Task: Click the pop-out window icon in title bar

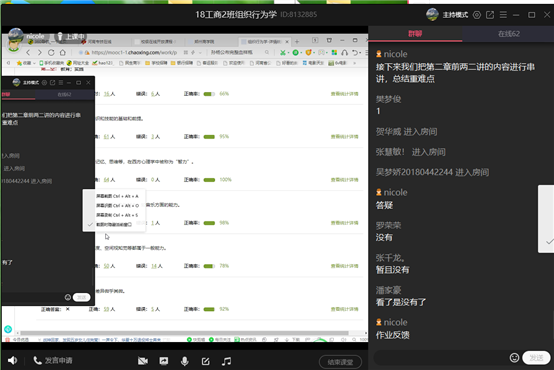Action: pyautogui.click(x=490, y=15)
